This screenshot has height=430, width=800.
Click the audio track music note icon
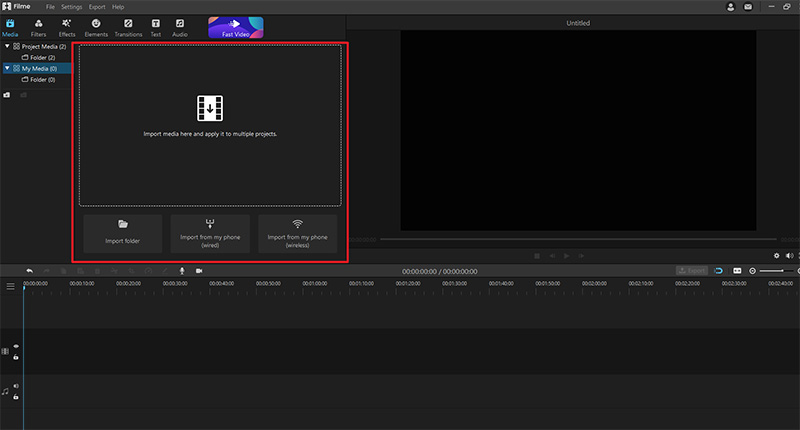(5, 391)
